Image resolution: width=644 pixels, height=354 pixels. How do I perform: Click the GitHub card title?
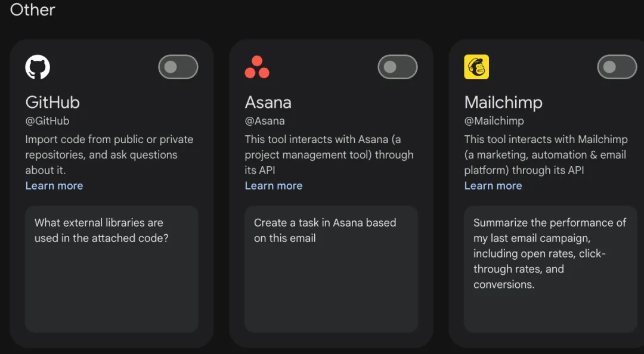click(x=52, y=102)
